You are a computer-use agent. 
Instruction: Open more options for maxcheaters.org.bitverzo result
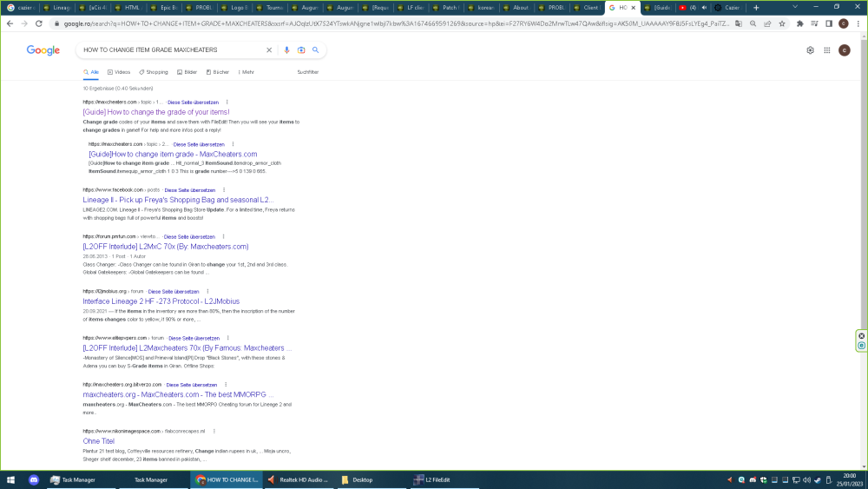226,385
